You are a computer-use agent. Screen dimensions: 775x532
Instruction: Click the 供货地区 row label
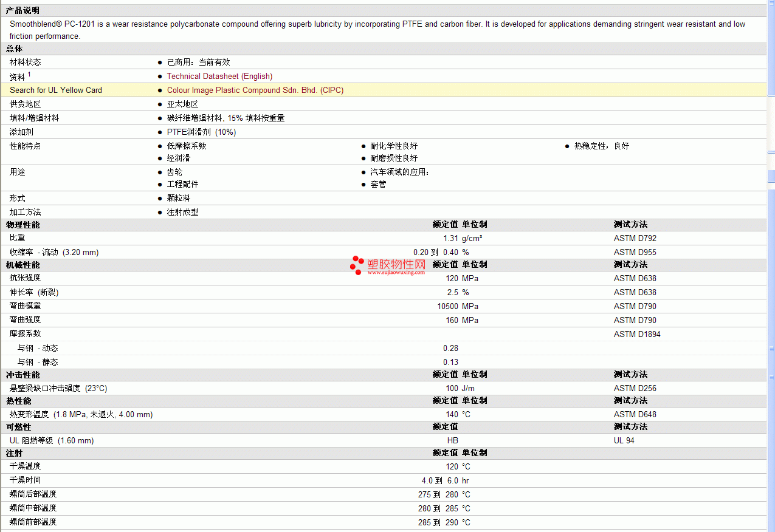[x=26, y=104]
